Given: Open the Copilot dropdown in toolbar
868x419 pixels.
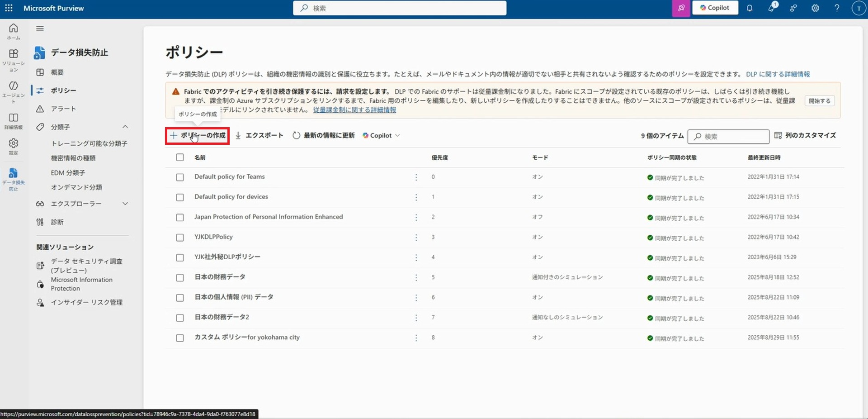Looking at the screenshot, I should click(x=381, y=136).
